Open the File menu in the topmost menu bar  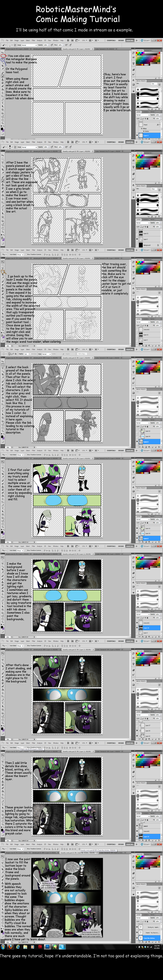point(7,40)
